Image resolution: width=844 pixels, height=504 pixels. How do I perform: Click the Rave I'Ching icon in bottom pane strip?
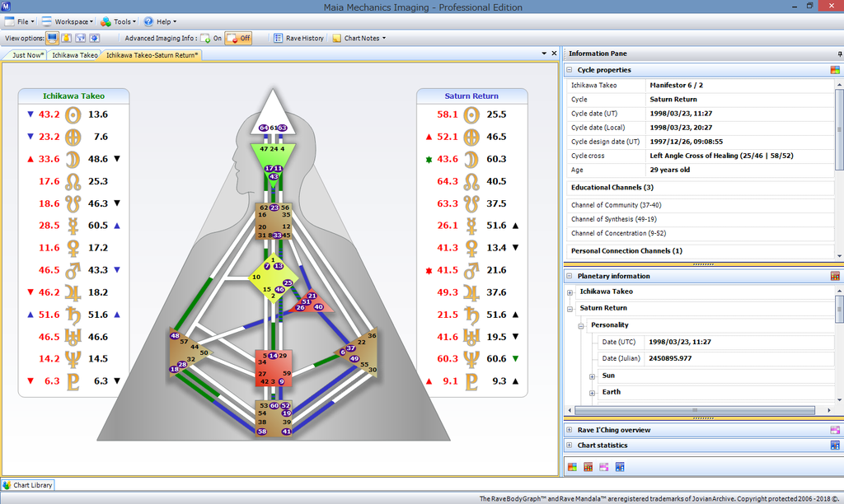tap(604, 467)
